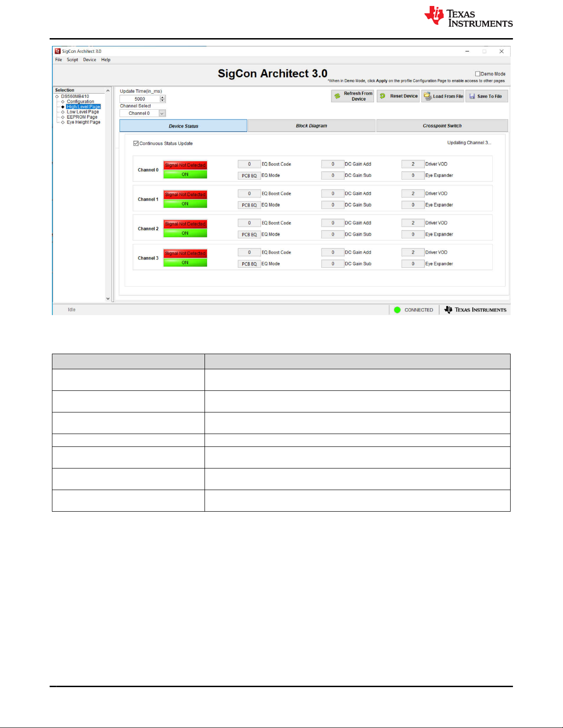The width and height of the screenshot is (563, 728).
Task: Click Channel 1 DC Gain Add field
Action: [x=333, y=193]
